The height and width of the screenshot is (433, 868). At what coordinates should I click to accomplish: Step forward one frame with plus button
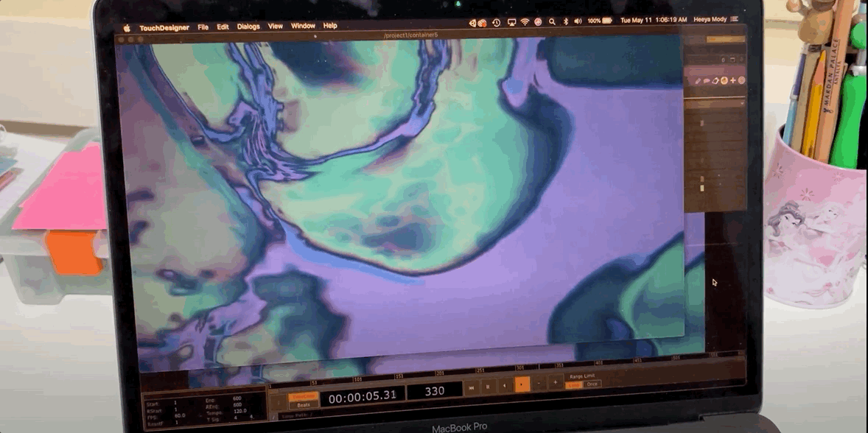[556, 382]
